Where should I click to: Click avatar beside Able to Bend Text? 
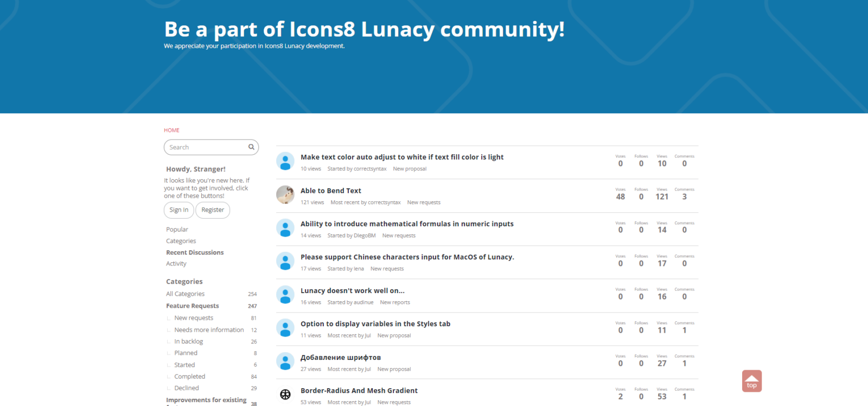[x=285, y=195]
